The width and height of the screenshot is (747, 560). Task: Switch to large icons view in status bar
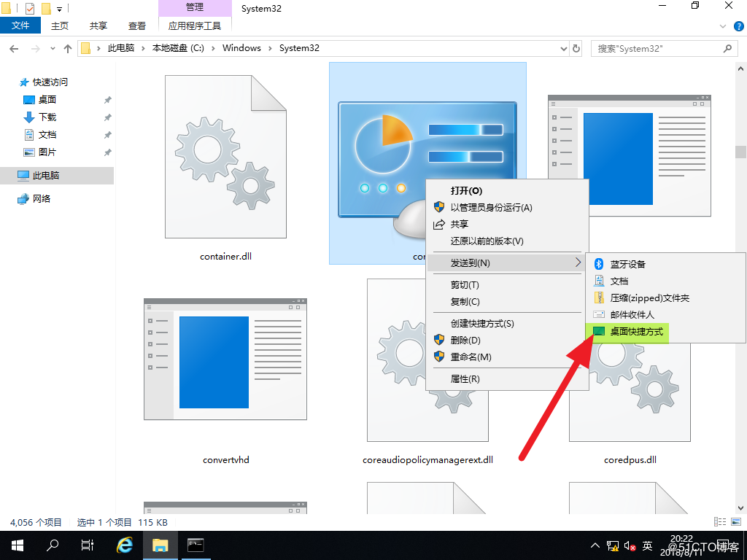(x=735, y=522)
